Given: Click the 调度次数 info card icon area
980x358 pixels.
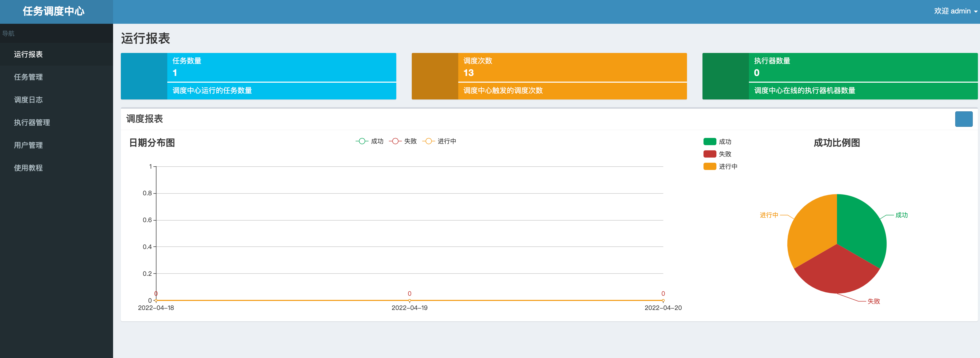Looking at the screenshot, I should point(435,76).
